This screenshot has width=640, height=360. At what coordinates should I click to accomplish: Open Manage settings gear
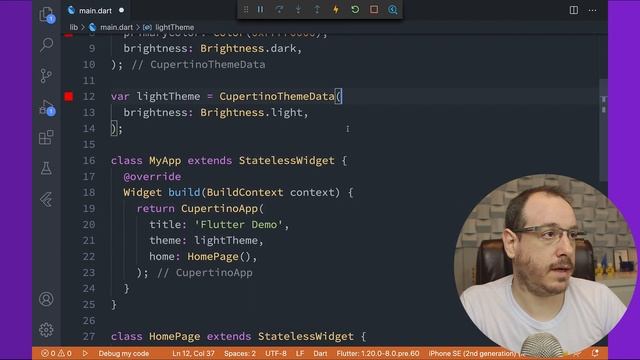point(46,330)
